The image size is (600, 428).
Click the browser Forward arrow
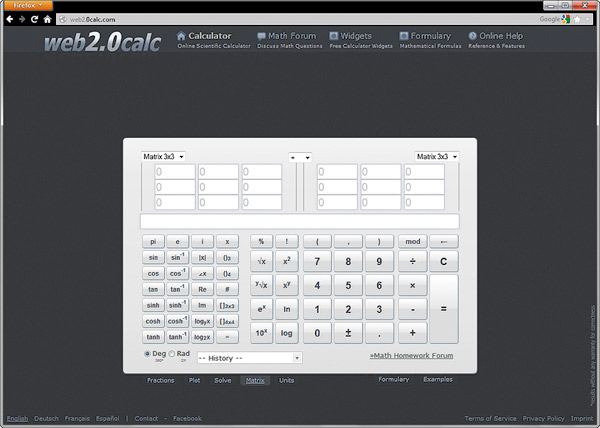point(22,19)
